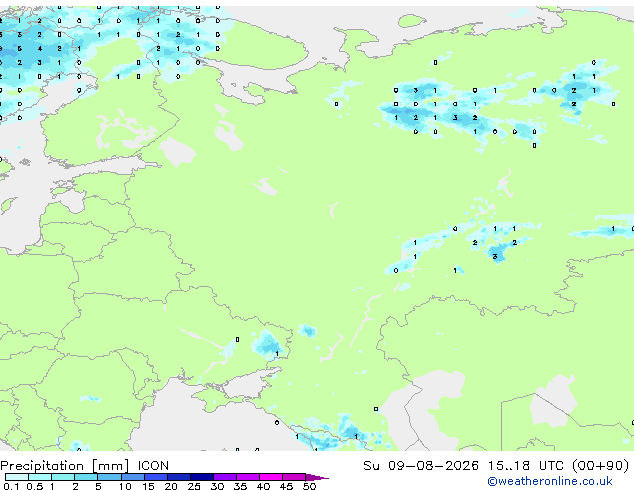Viewport: 634px width, 490px height.
Task: Open the weatheronline.co.uk copyright link
Action: (x=550, y=481)
